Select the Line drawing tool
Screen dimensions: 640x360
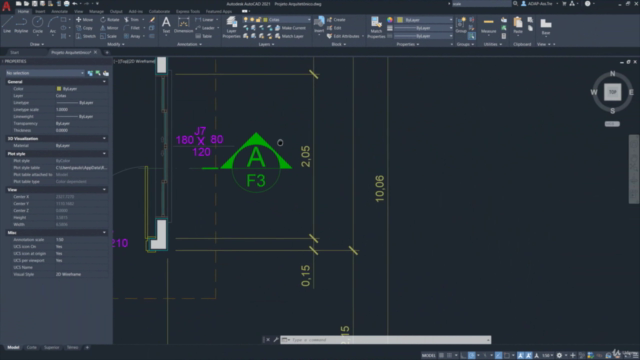(7, 25)
